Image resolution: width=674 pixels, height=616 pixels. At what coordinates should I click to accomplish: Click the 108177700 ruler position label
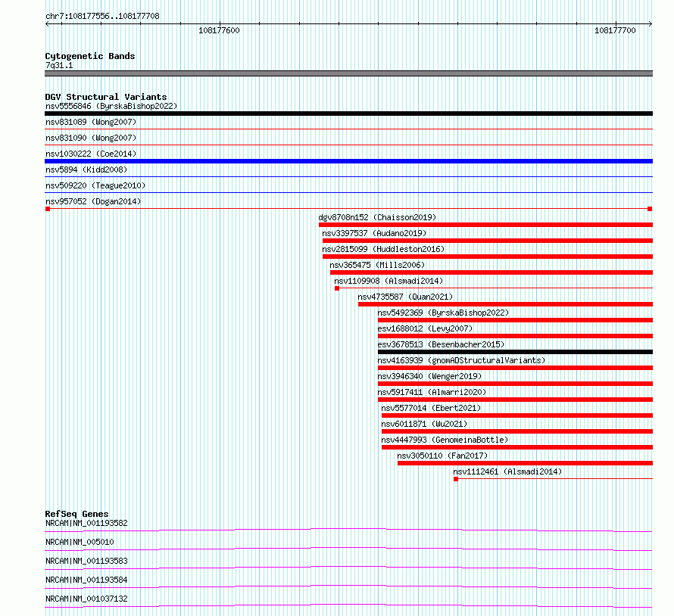pos(615,30)
